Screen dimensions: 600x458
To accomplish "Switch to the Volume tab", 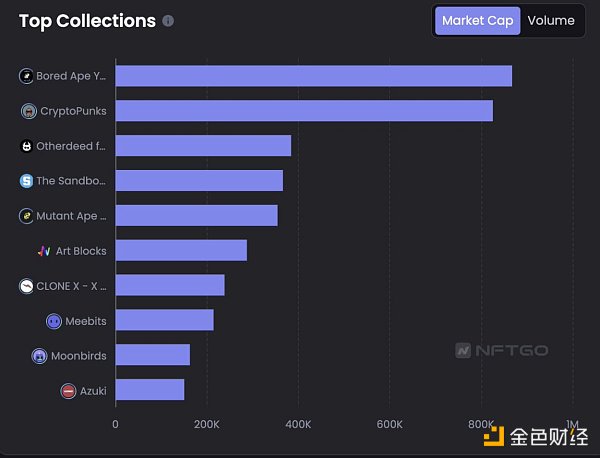I will click(551, 21).
